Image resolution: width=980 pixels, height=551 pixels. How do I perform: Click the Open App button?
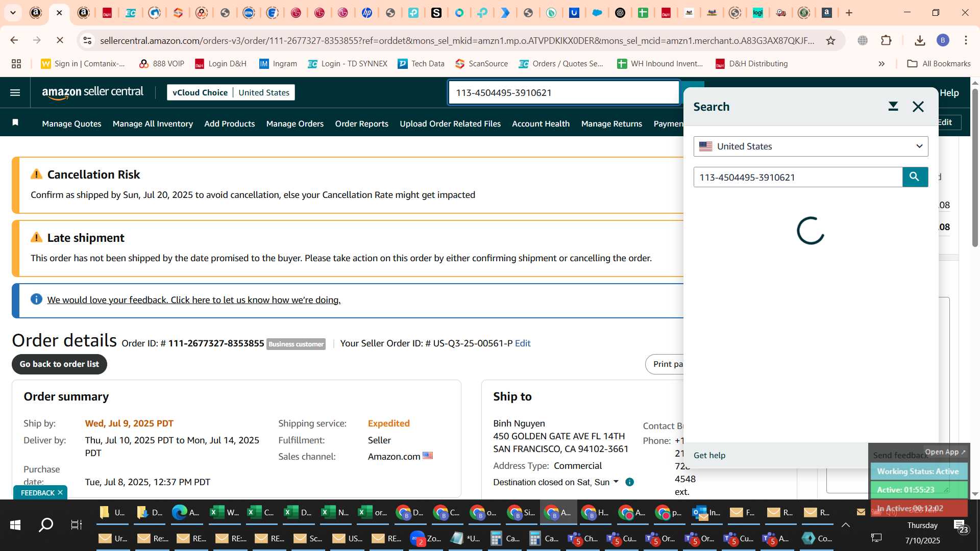[945, 452]
